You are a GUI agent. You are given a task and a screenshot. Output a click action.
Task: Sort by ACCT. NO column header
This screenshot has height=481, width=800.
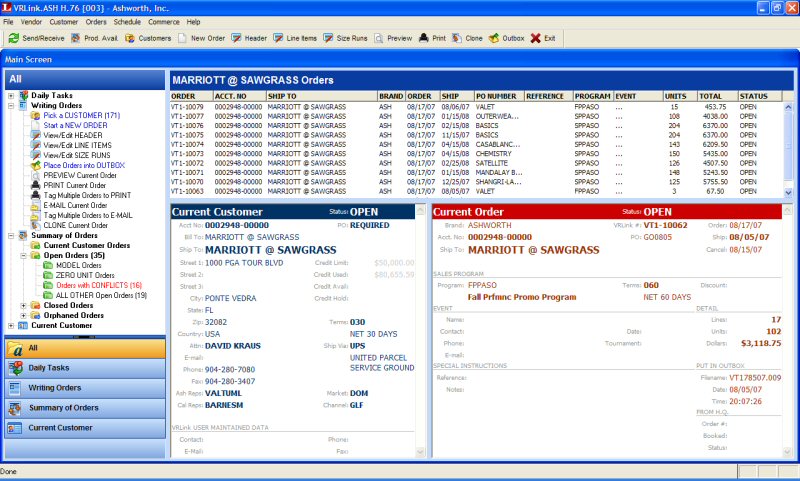[239, 96]
